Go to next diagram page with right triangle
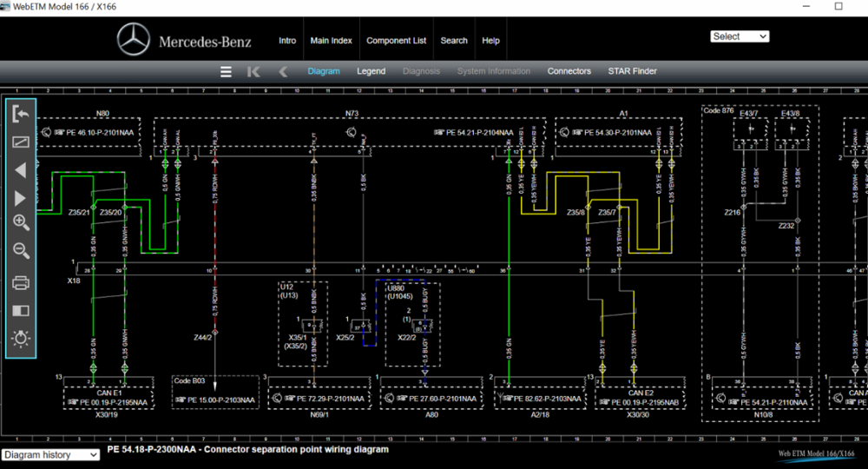This screenshot has width=868, height=469. click(x=21, y=198)
